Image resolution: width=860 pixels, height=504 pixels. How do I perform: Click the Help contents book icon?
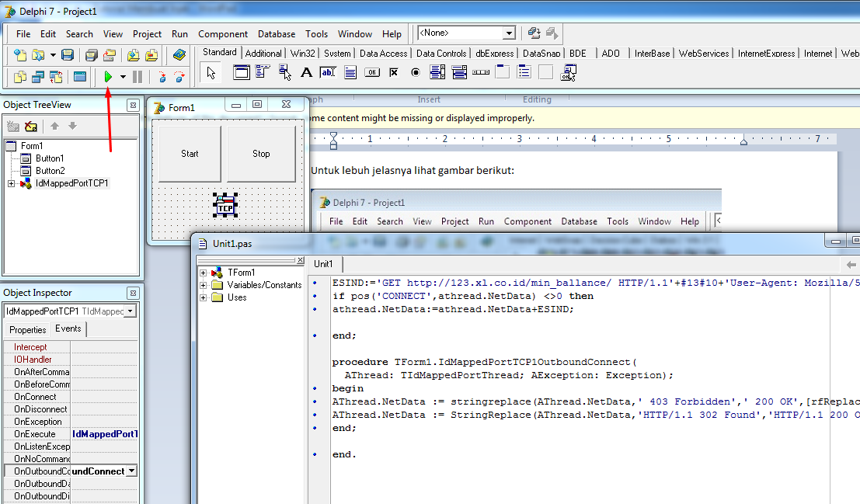point(179,55)
